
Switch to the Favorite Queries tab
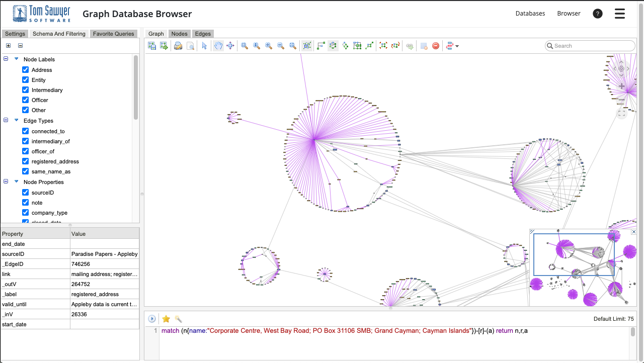click(x=113, y=34)
